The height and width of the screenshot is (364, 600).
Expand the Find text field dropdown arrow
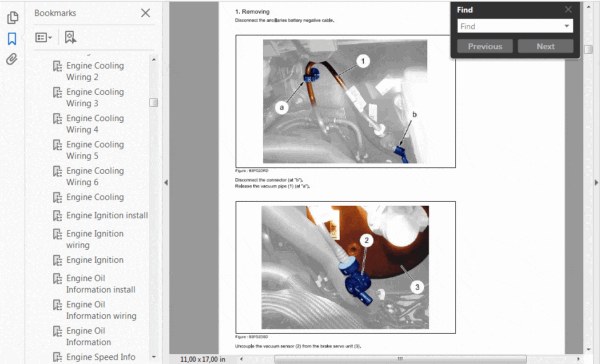[x=567, y=26]
